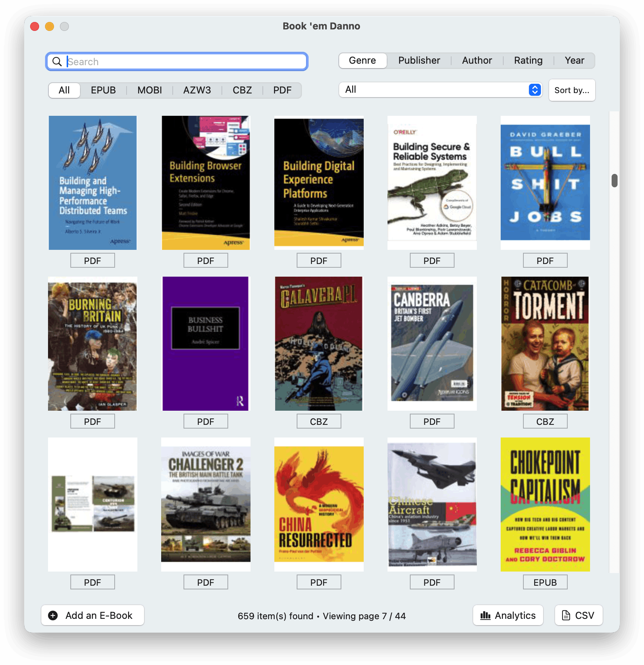The width and height of the screenshot is (644, 665).
Task: Click PDF button under Building Digital Experience Platforms
Action: point(319,261)
